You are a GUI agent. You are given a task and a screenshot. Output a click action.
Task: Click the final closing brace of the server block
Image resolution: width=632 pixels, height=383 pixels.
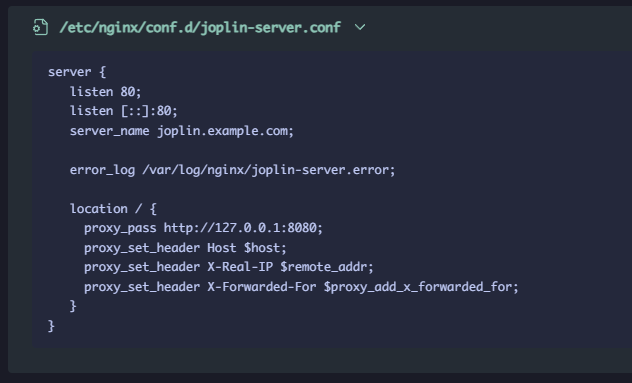[x=51, y=326]
